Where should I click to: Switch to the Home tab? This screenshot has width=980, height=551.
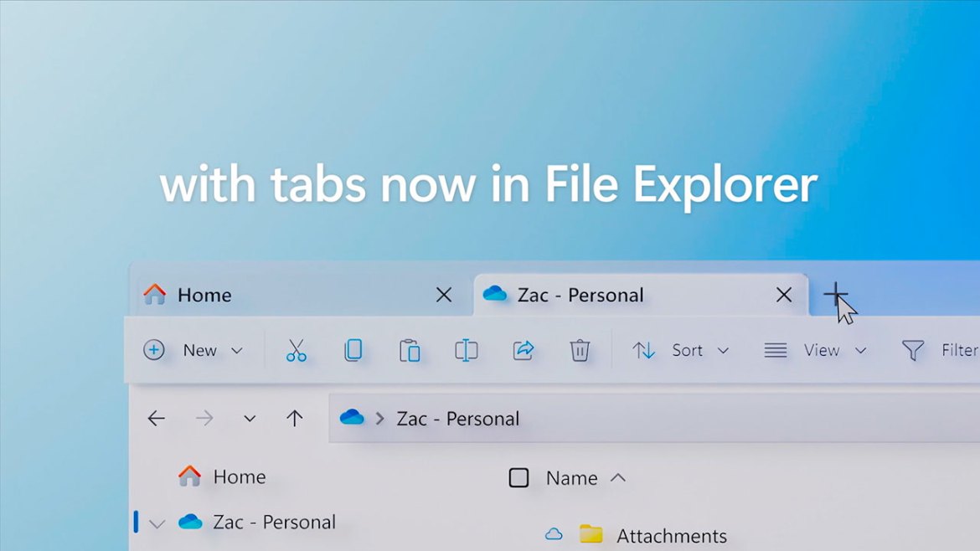pyautogui.click(x=303, y=295)
